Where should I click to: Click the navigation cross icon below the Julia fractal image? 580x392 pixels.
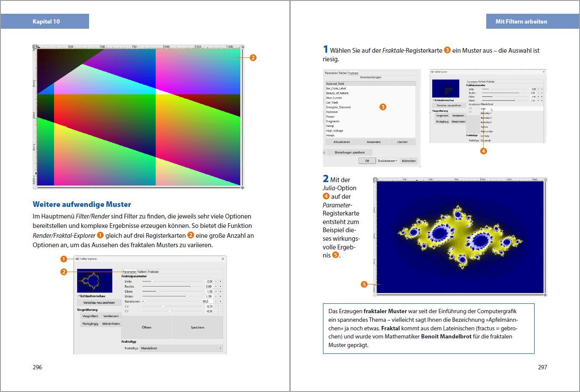(x=545, y=295)
